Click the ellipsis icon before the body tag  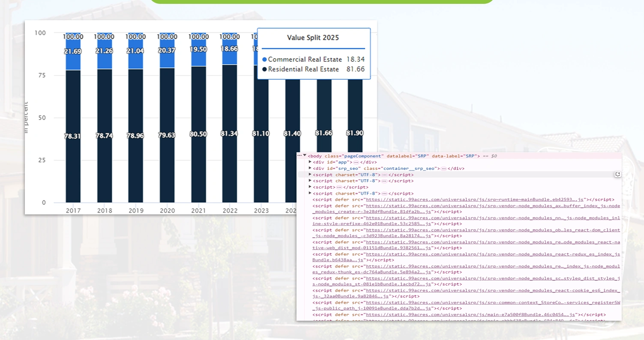coord(300,156)
